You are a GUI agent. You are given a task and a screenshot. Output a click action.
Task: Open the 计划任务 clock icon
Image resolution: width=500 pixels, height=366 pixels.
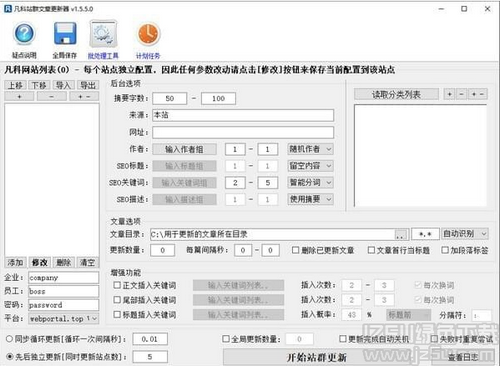pyautogui.click(x=148, y=34)
